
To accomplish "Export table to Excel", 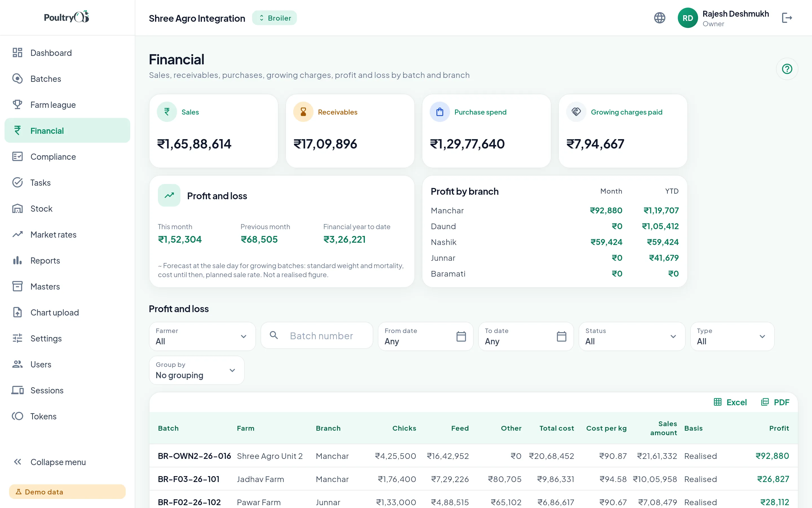I will [x=730, y=402].
